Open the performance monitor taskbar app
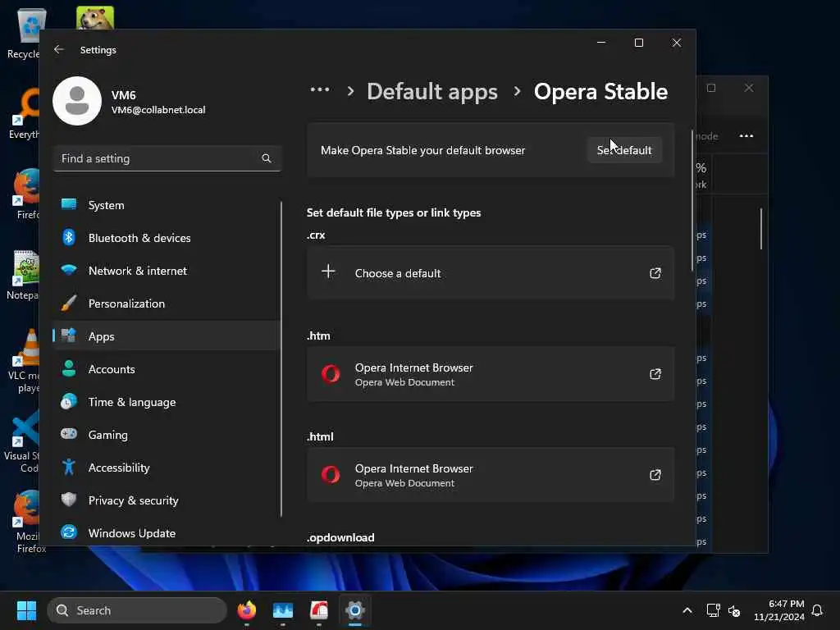Screen dimensions: 840x630 tap(283, 610)
